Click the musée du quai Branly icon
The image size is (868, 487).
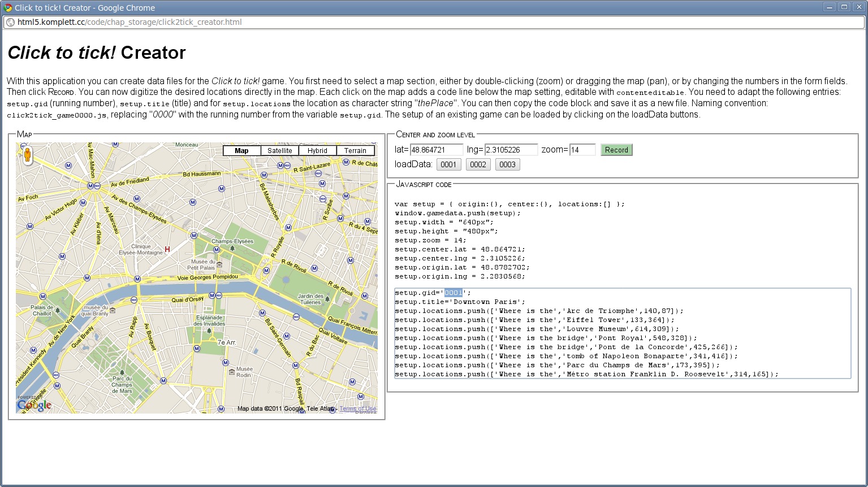pos(113,310)
